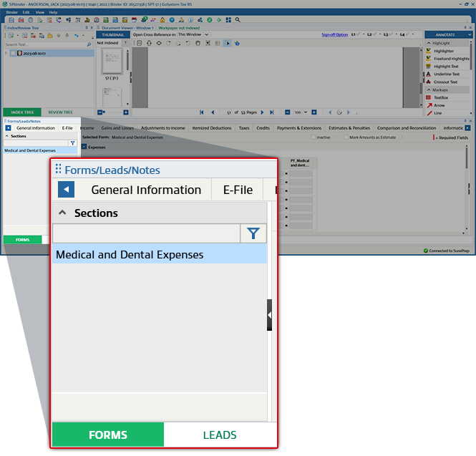Click the padlock icon in the main toolbar
This screenshot has width=476, height=456.
[x=162, y=20]
